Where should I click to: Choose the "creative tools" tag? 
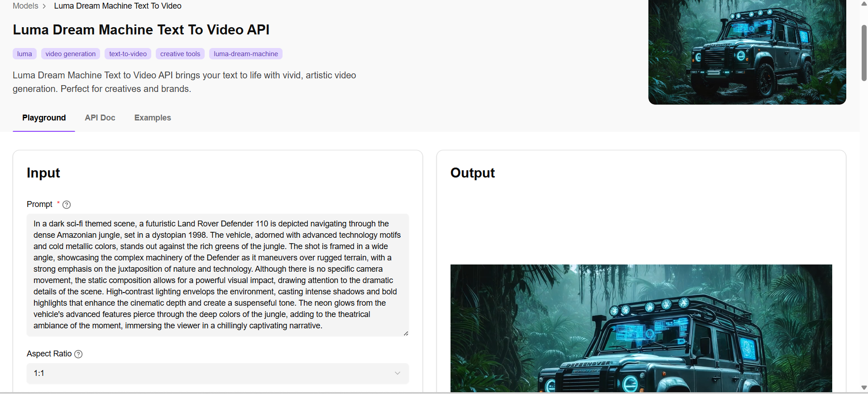click(180, 54)
